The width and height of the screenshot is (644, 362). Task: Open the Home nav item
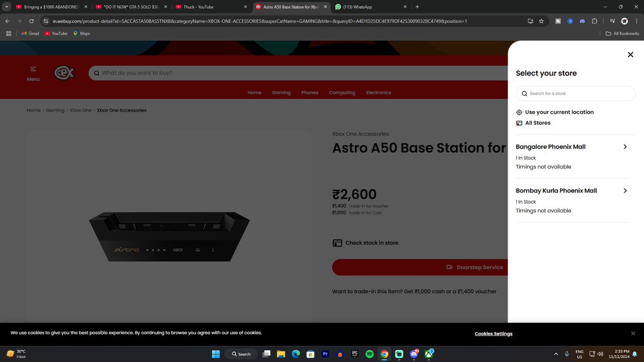click(254, 92)
